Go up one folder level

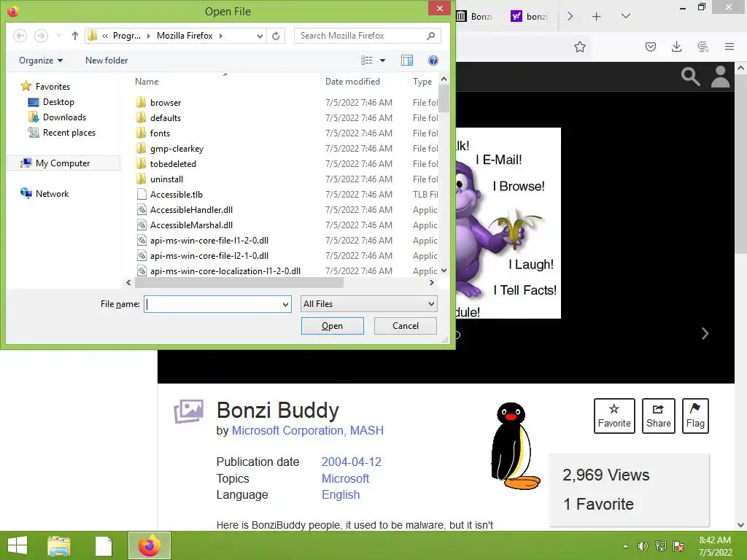75,36
